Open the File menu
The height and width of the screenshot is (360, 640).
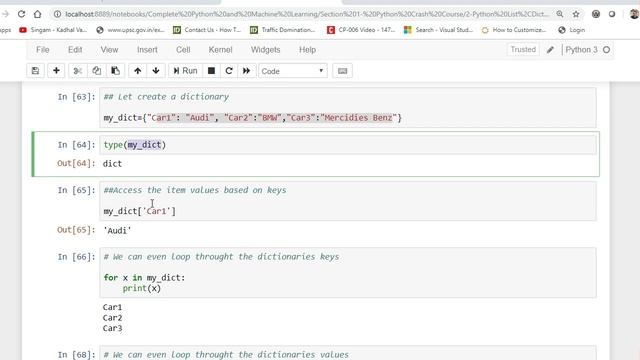[42, 50]
